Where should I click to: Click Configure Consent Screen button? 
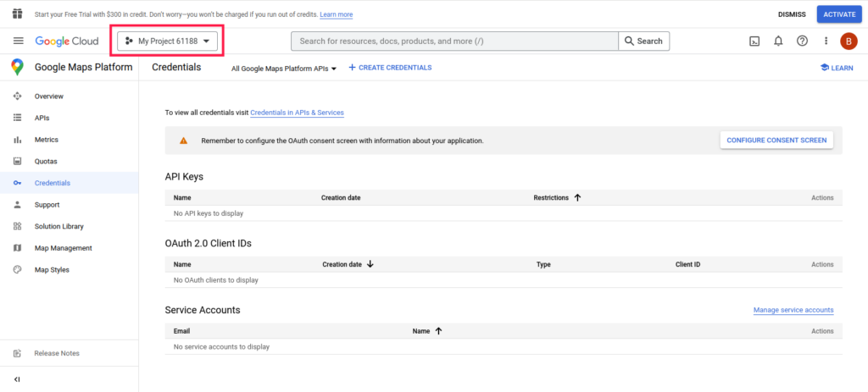(x=776, y=141)
